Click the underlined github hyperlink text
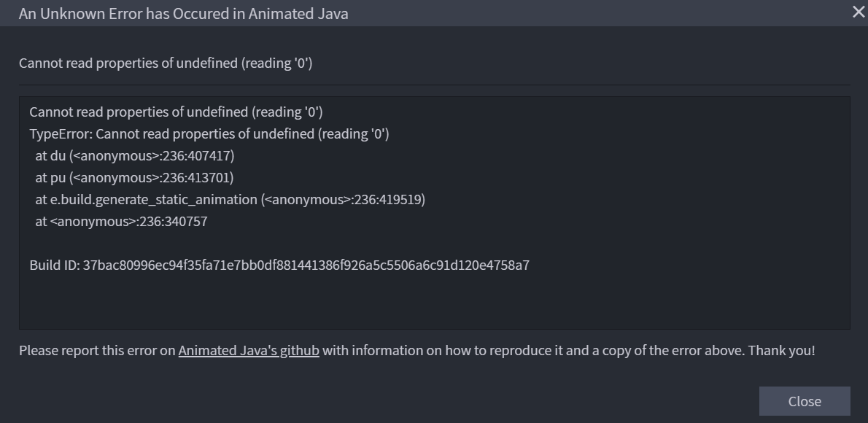The image size is (868, 423). [x=249, y=350]
